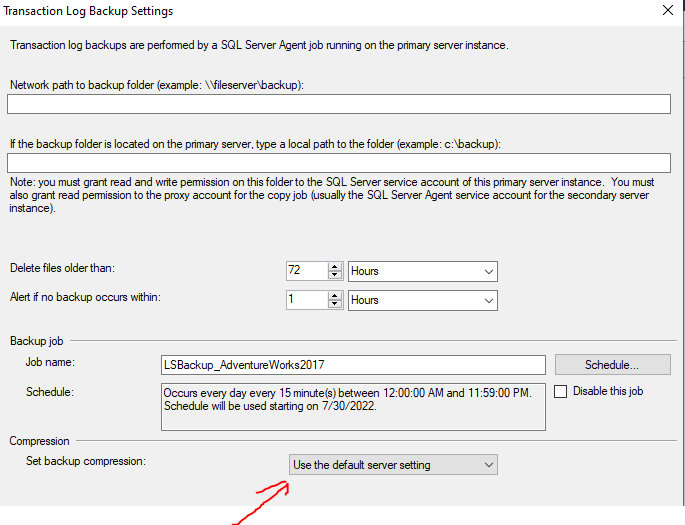Image resolution: width=685 pixels, height=525 pixels.
Task: Toggle the Disable this job checkbox
Action: (x=560, y=391)
